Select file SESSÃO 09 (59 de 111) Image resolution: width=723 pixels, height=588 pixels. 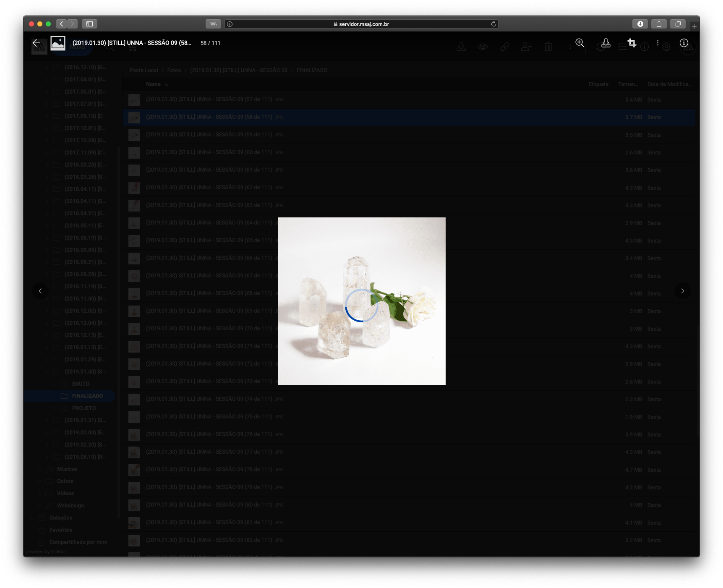(409, 135)
